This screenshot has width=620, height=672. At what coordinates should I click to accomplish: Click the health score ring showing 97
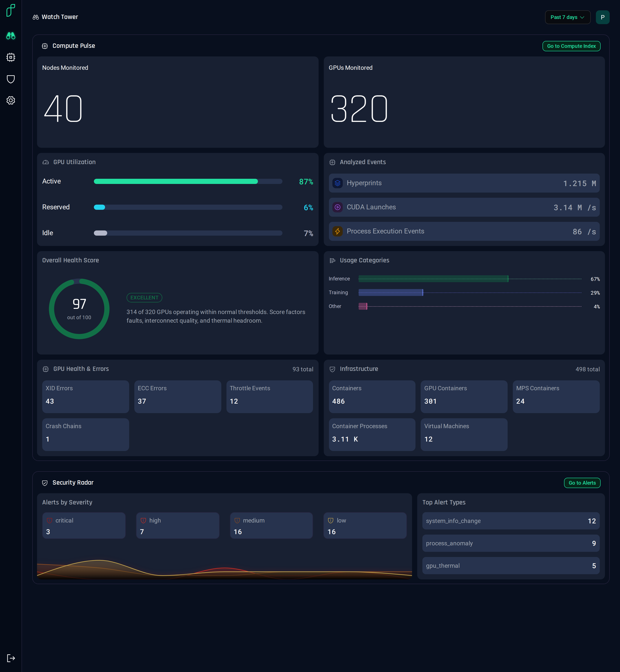coord(79,309)
